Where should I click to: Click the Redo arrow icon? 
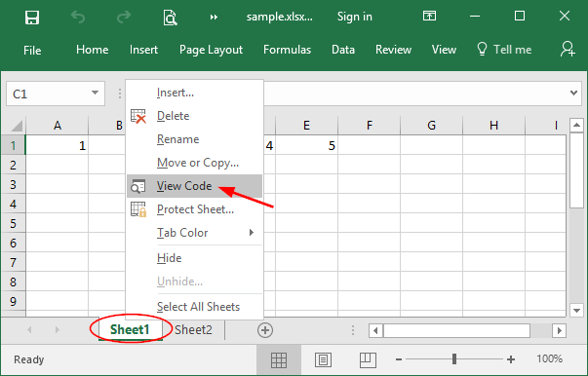click(124, 17)
